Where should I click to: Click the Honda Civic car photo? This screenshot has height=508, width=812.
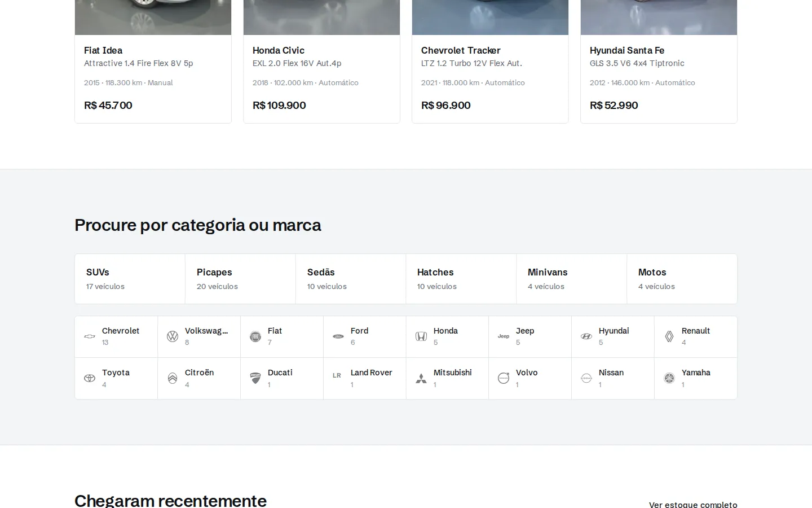pos(321,17)
